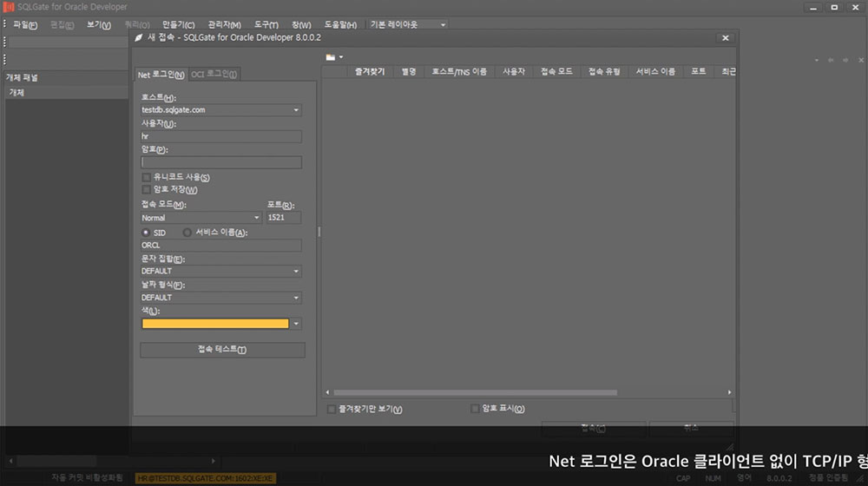This screenshot has height=486, width=868.
Task: Sort by the 별명 column header
Action: (x=409, y=71)
